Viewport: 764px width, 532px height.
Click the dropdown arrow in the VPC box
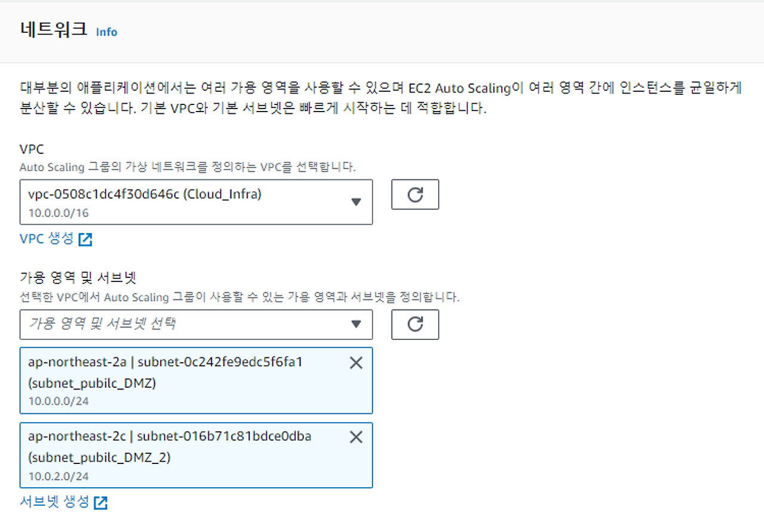(356, 202)
